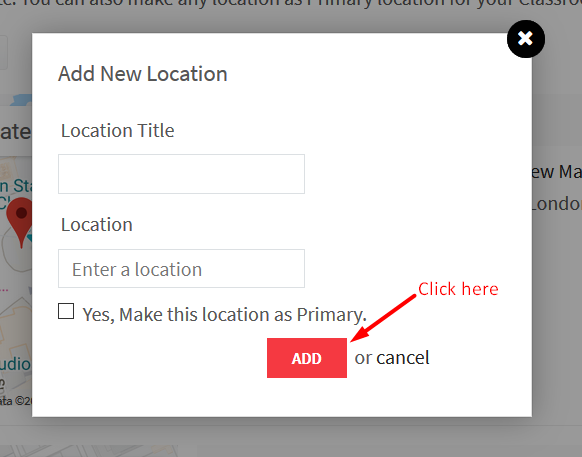Screen dimensions: 582x457
Task: Click 'Yes, Make this location as Primary' label
Action: tap(224, 314)
